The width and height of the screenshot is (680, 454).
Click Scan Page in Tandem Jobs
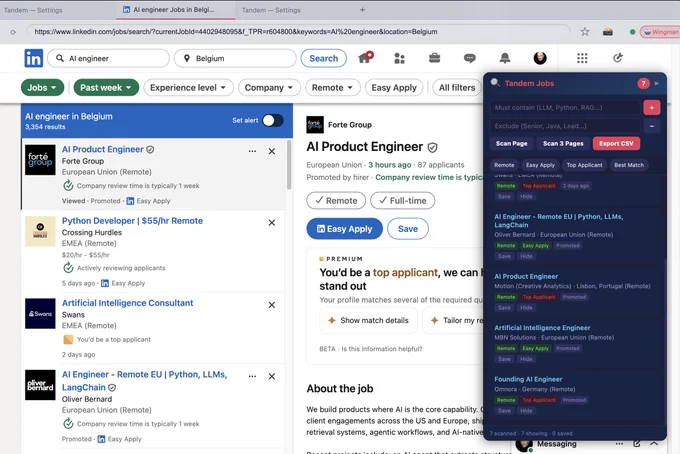click(x=511, y=144)
